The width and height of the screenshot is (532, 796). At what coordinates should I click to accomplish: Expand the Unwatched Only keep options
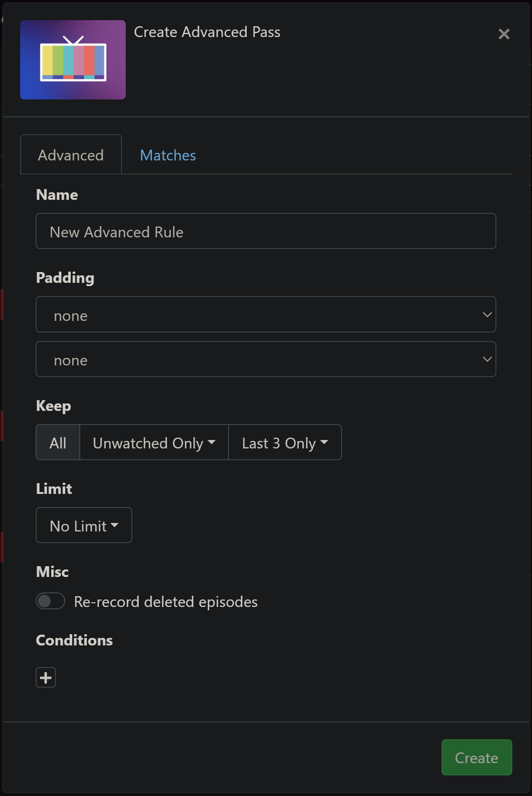(154, 443)
